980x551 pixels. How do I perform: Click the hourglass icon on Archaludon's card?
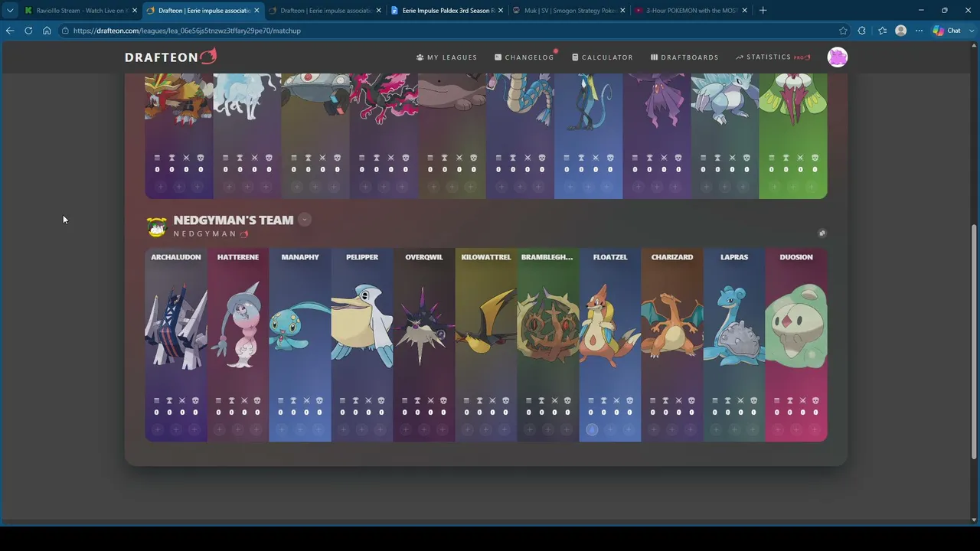169,400
